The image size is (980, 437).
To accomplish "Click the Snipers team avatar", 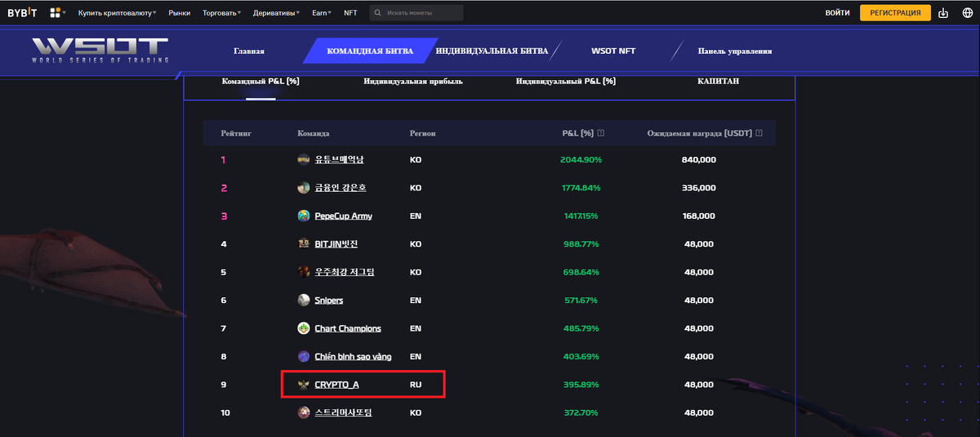I will coord(304,300).
